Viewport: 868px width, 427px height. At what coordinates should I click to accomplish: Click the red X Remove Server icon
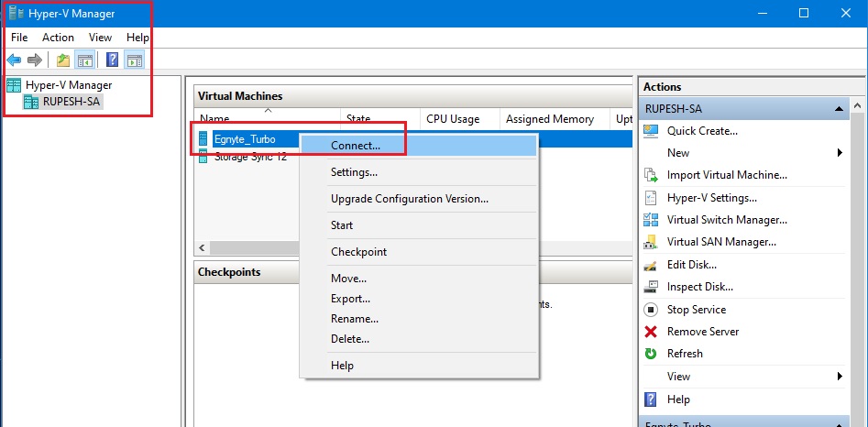(x=651, y=332)
